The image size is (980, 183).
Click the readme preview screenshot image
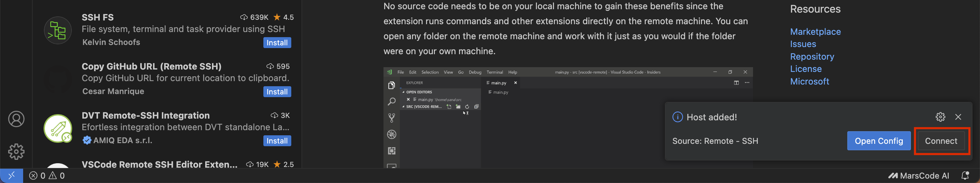[568, 118]
